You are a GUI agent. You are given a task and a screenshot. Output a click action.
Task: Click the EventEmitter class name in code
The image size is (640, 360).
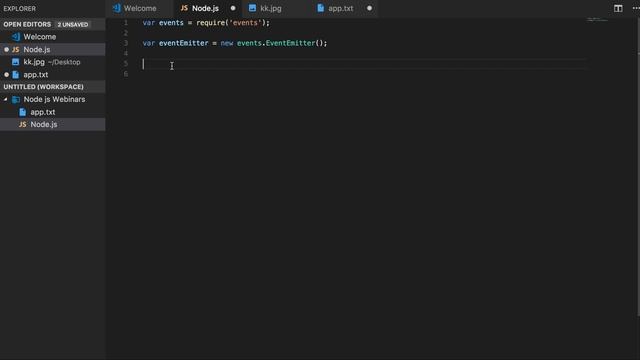point(290,43)
